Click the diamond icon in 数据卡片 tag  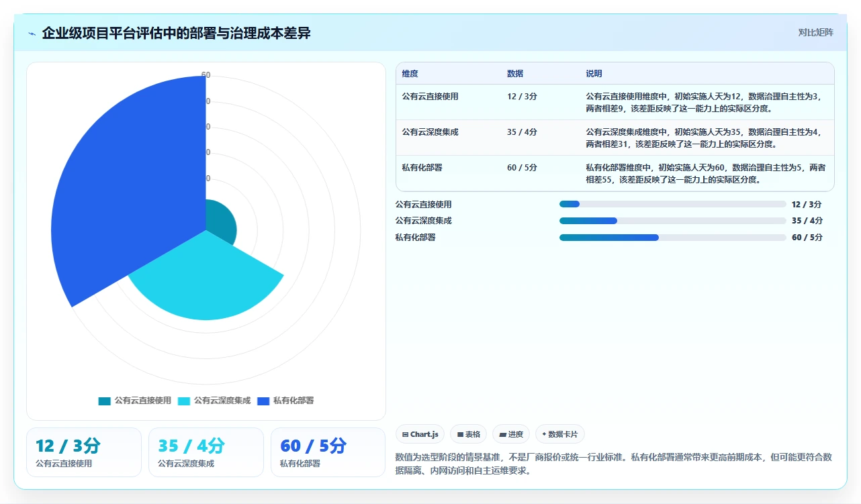tap(544, 434)
